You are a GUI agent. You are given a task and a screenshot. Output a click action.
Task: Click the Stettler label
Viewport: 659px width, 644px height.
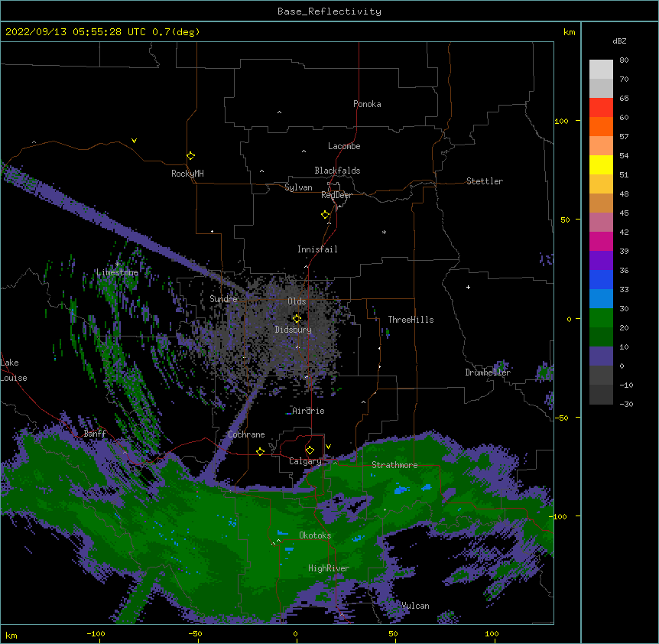pos(485,181)
